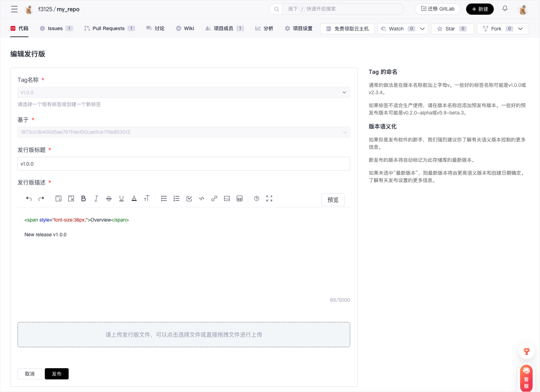The image size is (540, 392).
Task: Expand the Watch options dropdown
Action: pyautogui.click(x=422, y=29)
